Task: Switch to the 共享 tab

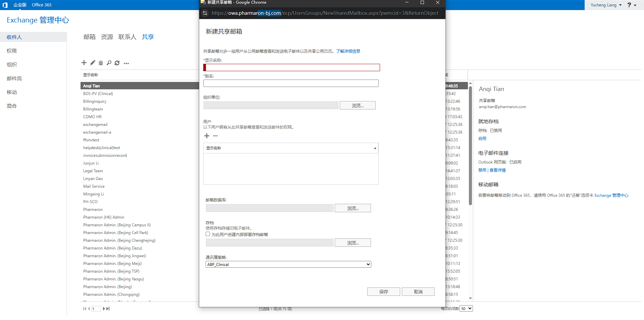Action: [148, 37]
